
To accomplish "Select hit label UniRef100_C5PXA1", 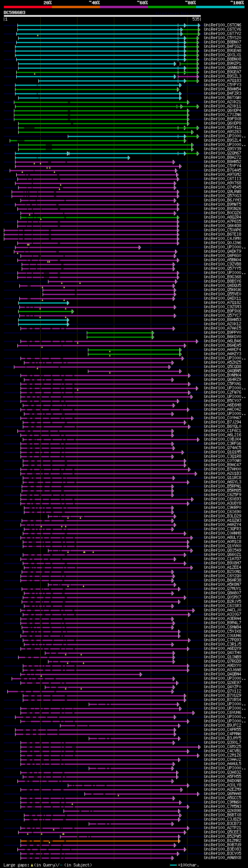I will point(222,384).
